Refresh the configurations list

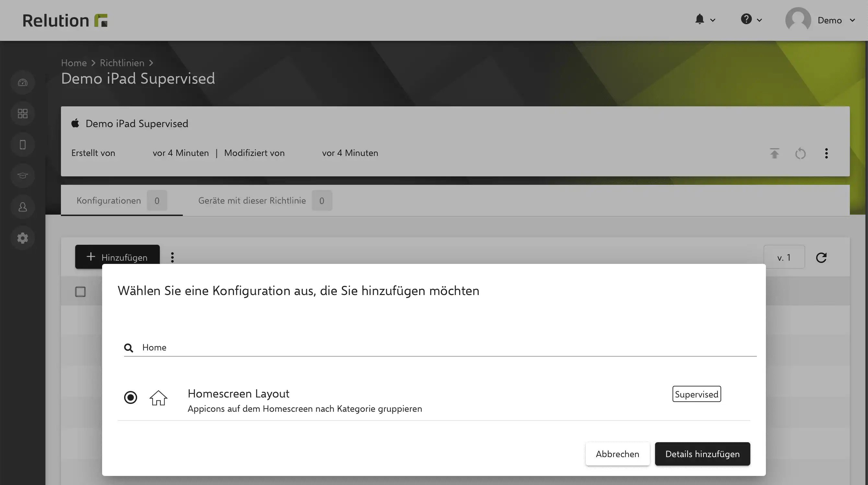coord(821,257)
